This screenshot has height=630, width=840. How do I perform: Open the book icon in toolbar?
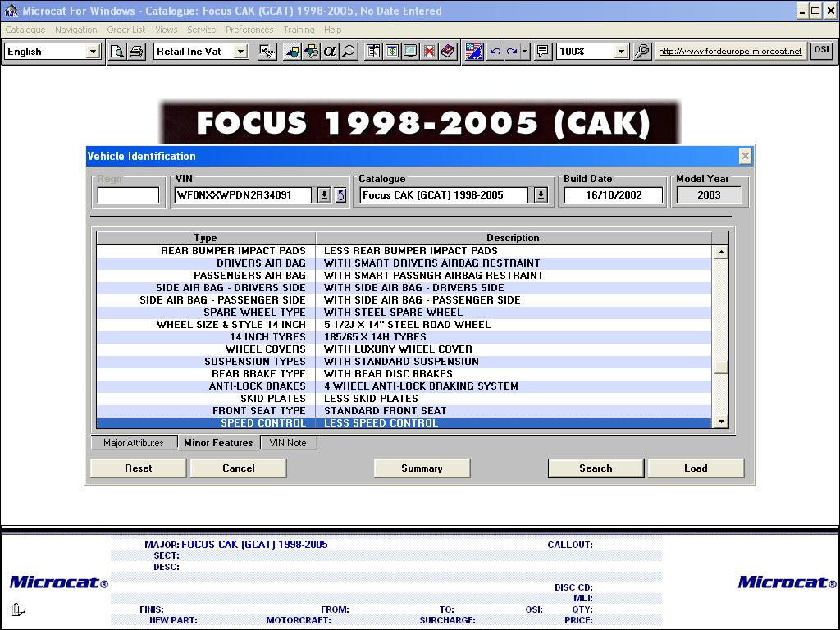tap(448, 51)
